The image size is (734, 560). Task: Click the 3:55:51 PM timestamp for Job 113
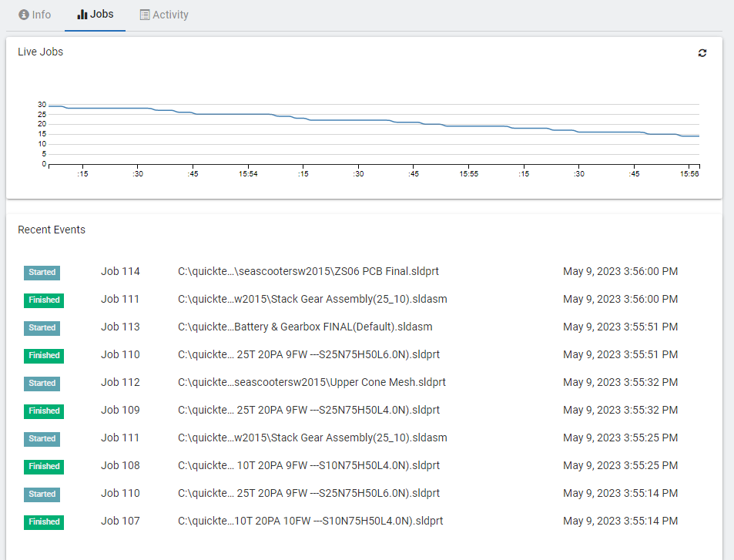point(620,327)
